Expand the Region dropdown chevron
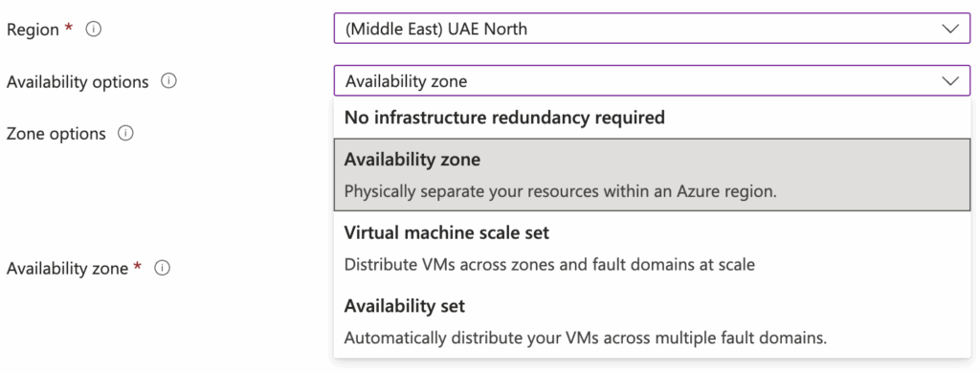 tap(950, 29)
